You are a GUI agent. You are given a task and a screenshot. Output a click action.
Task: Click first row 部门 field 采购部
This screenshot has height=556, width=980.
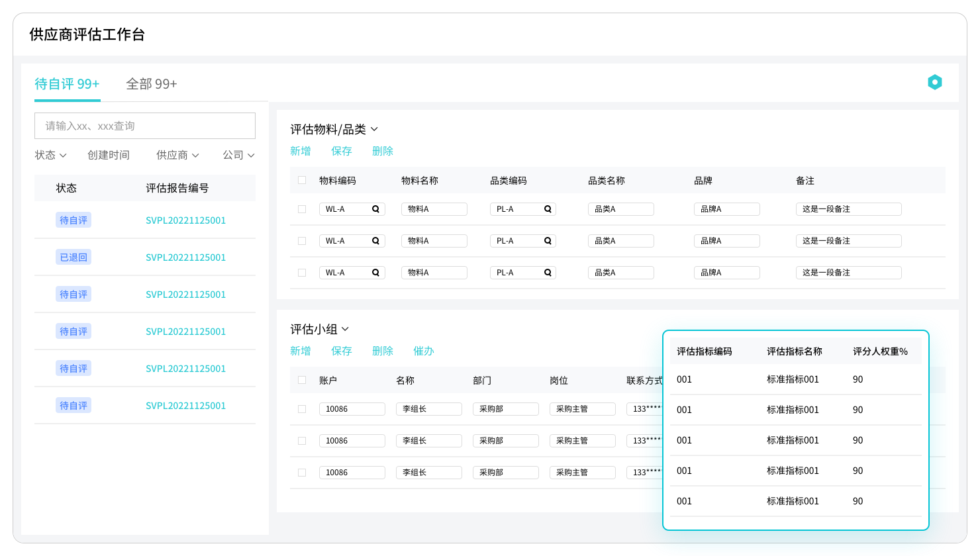[x=506, y=409]
